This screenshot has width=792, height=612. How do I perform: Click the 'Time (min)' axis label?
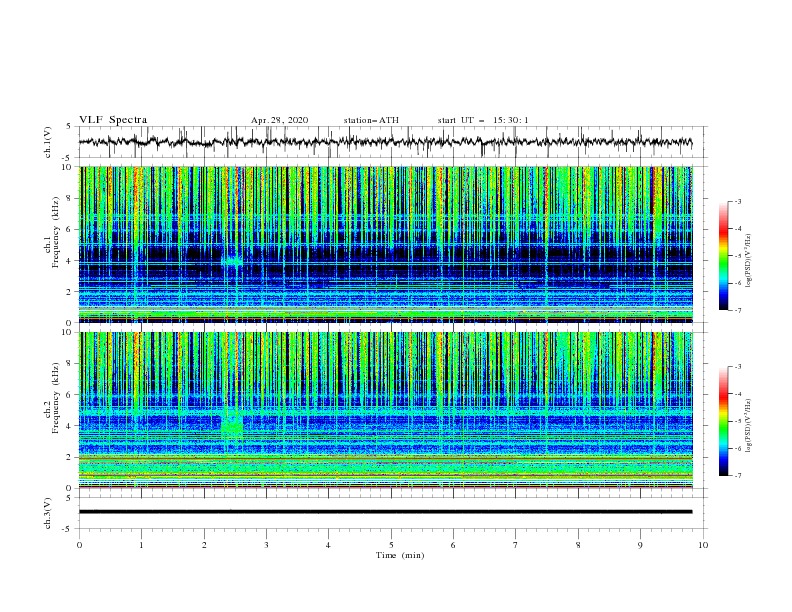400,555
